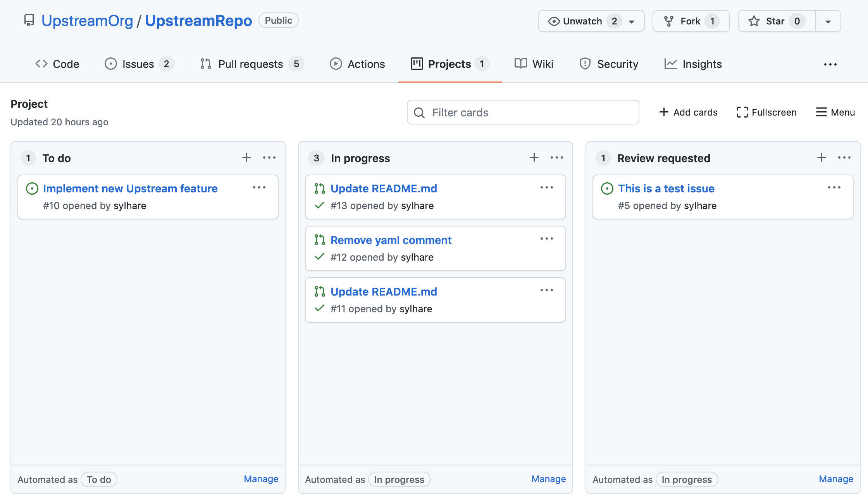Expand the To do column options menu
Screen dimensions: 868x498
click(269, 157)
